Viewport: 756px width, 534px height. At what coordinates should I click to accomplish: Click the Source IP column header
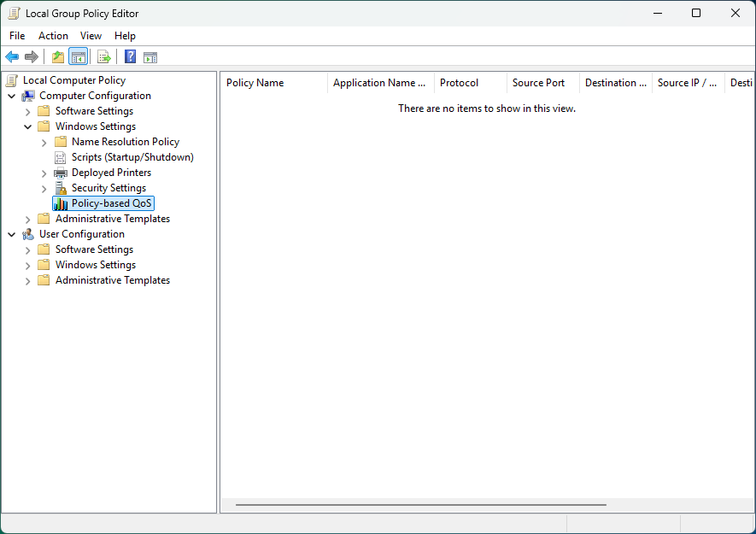point(689,83)
